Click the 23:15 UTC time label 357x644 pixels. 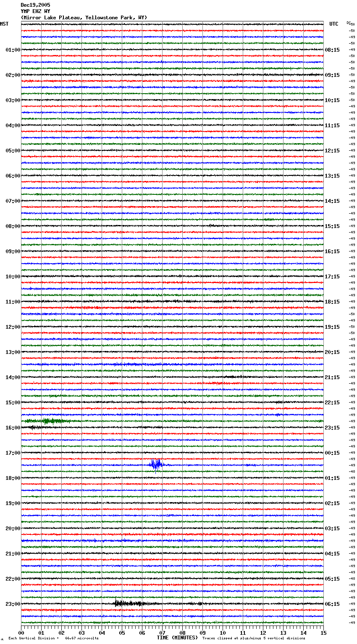point(332,428)
